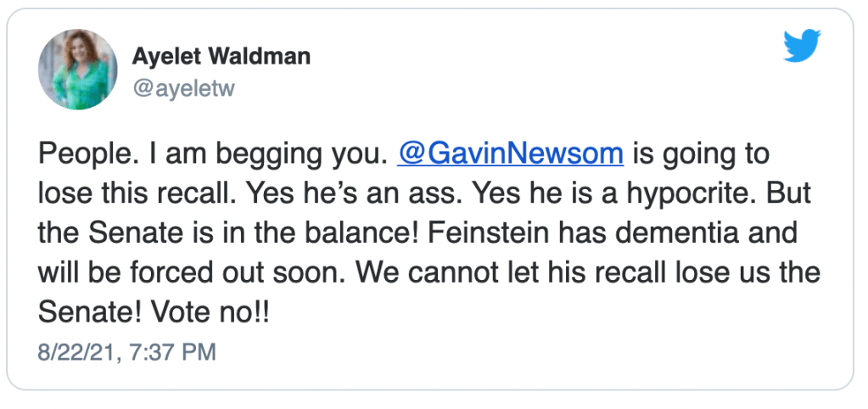
Task: Click the empty space right of the timestamp
Action: pos(509,350)
